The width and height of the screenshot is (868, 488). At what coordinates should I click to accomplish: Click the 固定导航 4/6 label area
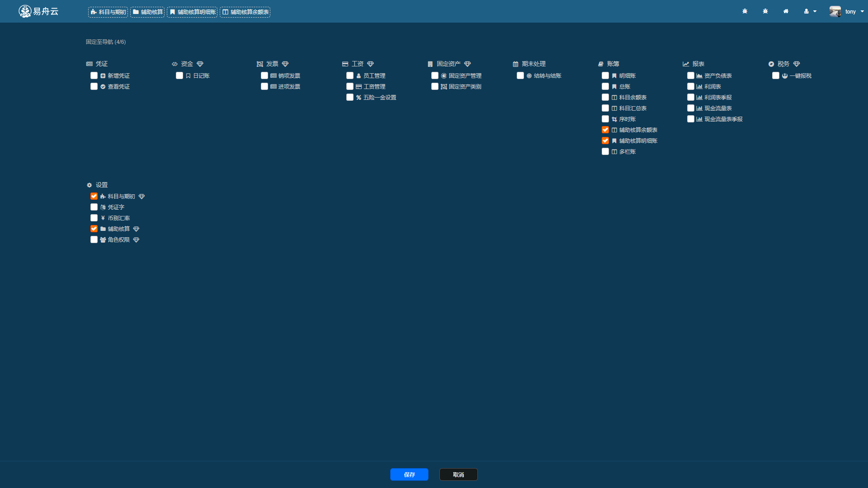click(106, 42)
